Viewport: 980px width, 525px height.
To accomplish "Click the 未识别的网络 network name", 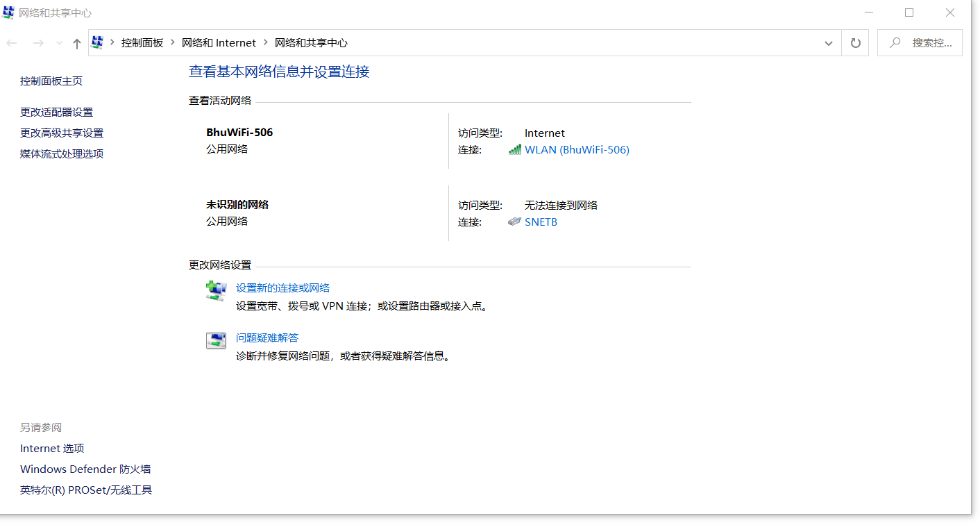I will pos(237,204).
